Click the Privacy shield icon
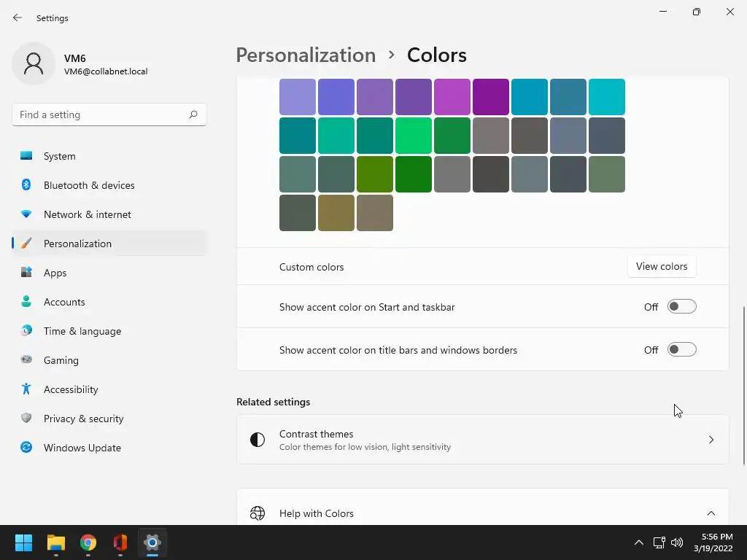 click(x=26, y=418)
